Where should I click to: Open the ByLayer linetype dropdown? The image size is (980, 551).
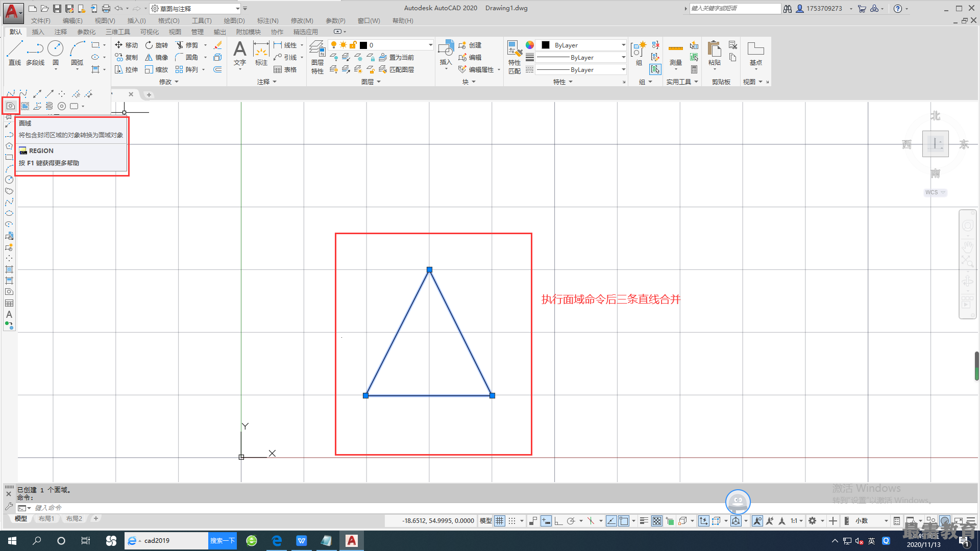pos(581,70)
